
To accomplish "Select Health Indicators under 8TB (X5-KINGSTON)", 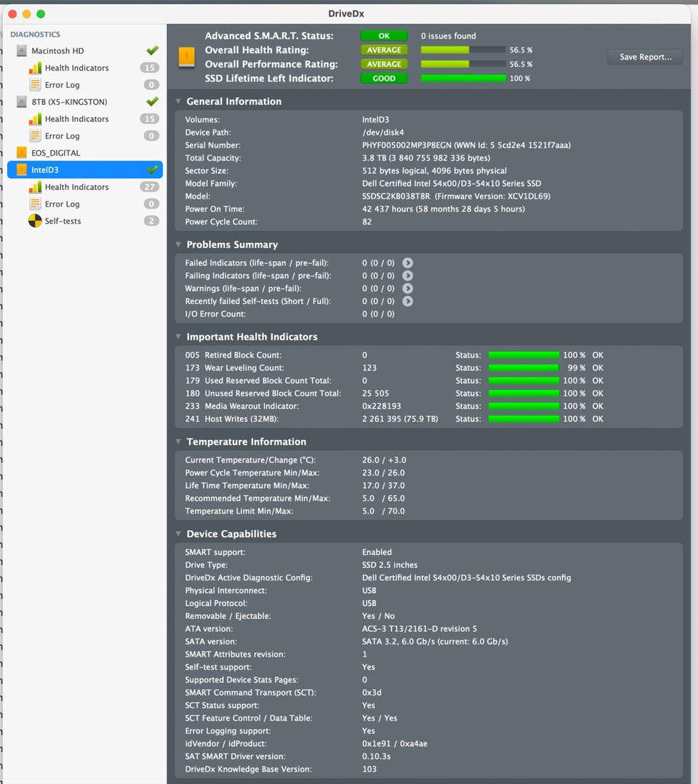I will [x=76, y=119].
